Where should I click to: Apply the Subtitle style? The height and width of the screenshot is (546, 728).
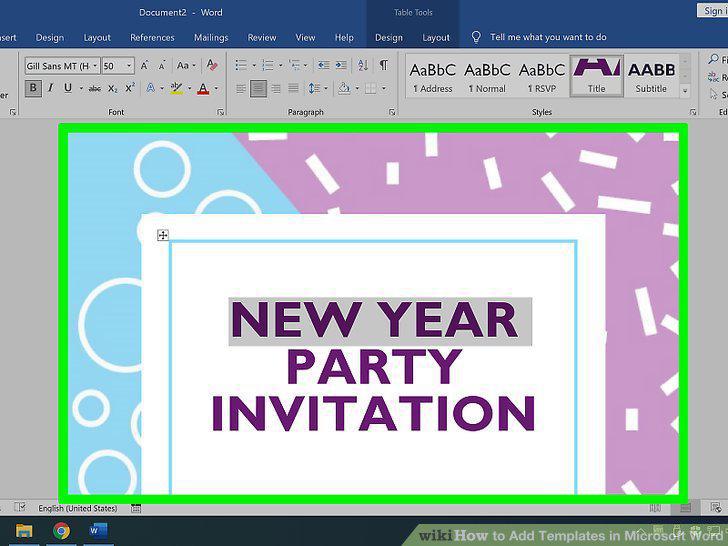click(651, 76)
